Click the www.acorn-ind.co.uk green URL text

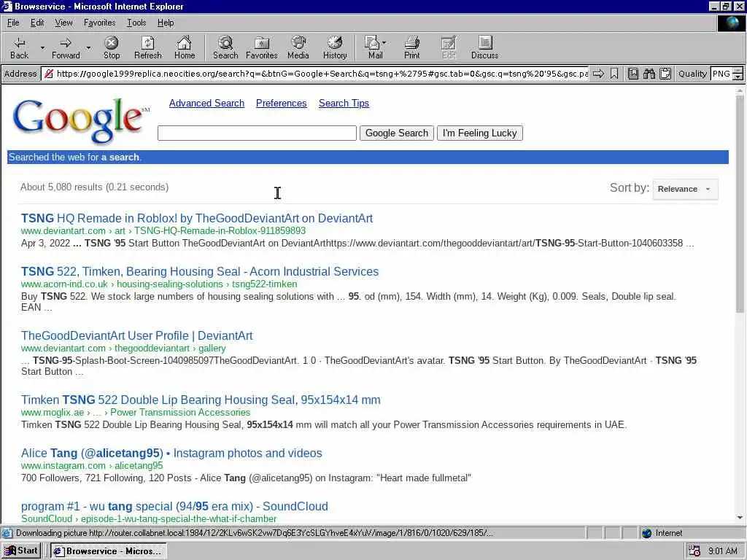[159, 284]
